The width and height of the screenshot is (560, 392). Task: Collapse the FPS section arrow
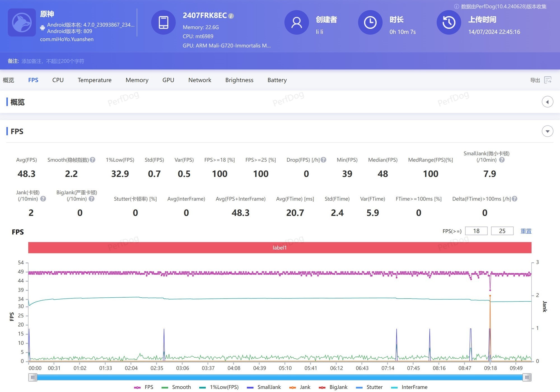coord(547,131)
